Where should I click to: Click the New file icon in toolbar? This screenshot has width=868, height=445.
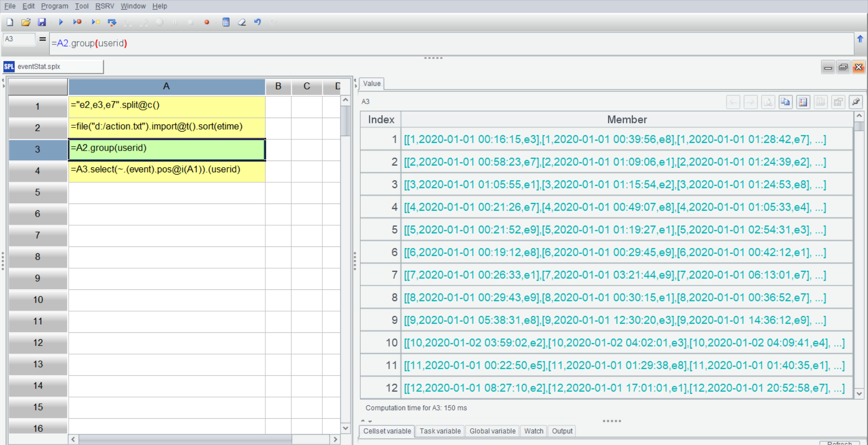tap(10, 22)
